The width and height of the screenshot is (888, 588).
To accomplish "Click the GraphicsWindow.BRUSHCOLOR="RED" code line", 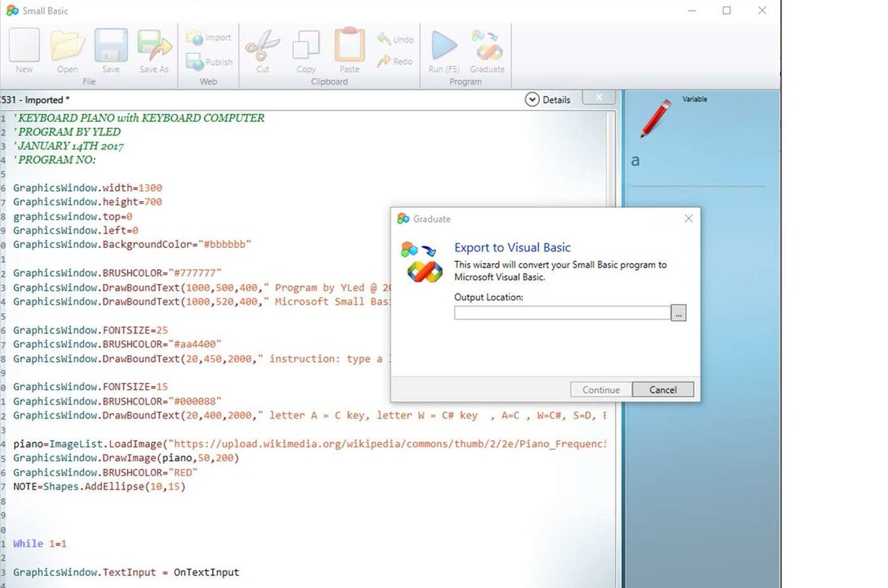I will pyautogui.click(x=105, y=472).
